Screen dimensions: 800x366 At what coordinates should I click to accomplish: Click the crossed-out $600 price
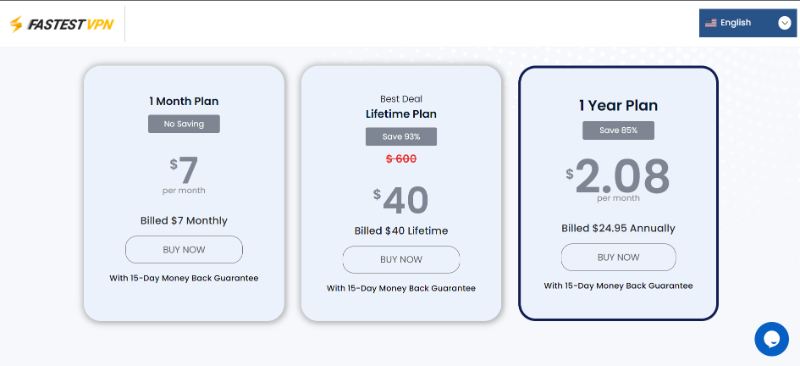401,159
